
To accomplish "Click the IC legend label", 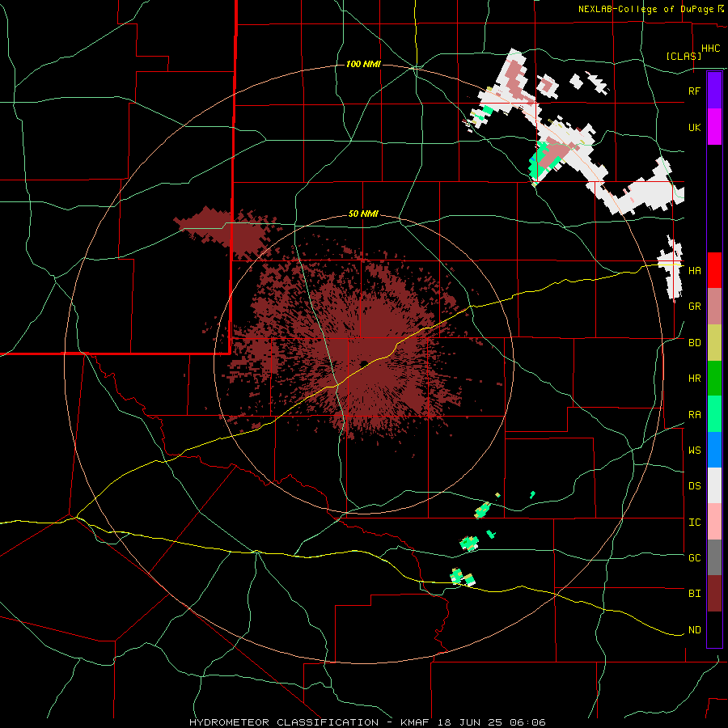I will click(x=694, y=523).
